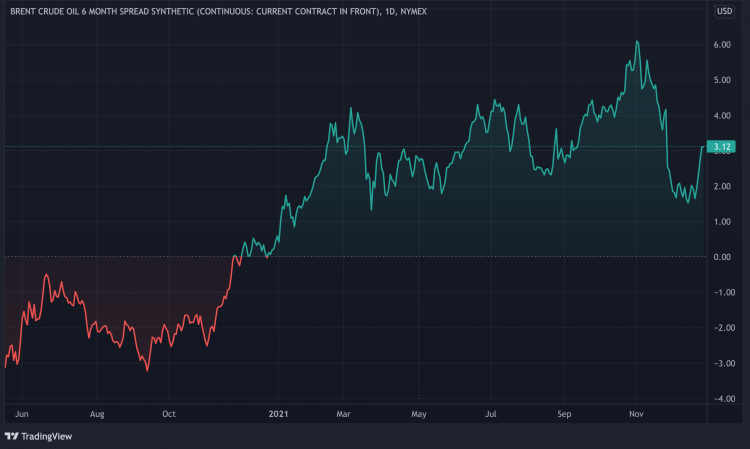The height and width of the screenshot is (449, 750).
Task: Select the 6.00 price axis label
Action: tap(722, 45)
